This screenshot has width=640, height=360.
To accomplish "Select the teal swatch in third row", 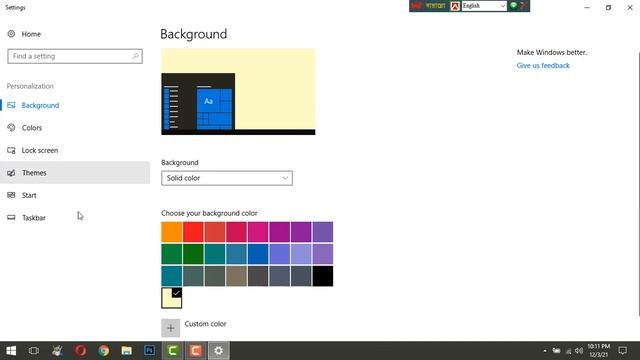I will [x=171, y=276].
